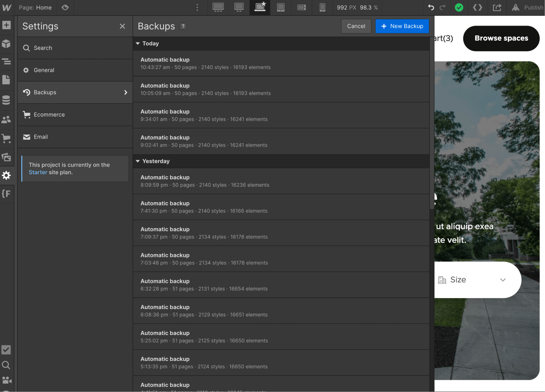Select the 5:13:35 pm automatic backup
Image resolution: width=545 pixels, height=392 pixels.
281,363
